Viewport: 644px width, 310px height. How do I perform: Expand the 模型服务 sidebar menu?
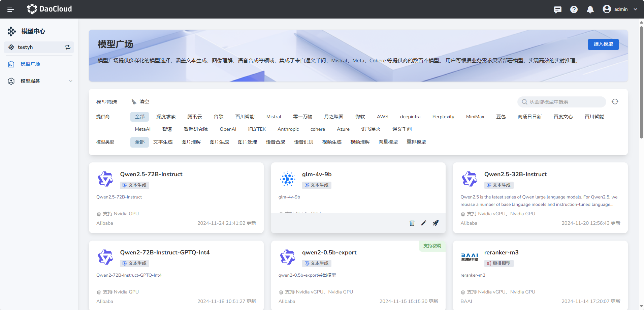[x=39, y=81]
